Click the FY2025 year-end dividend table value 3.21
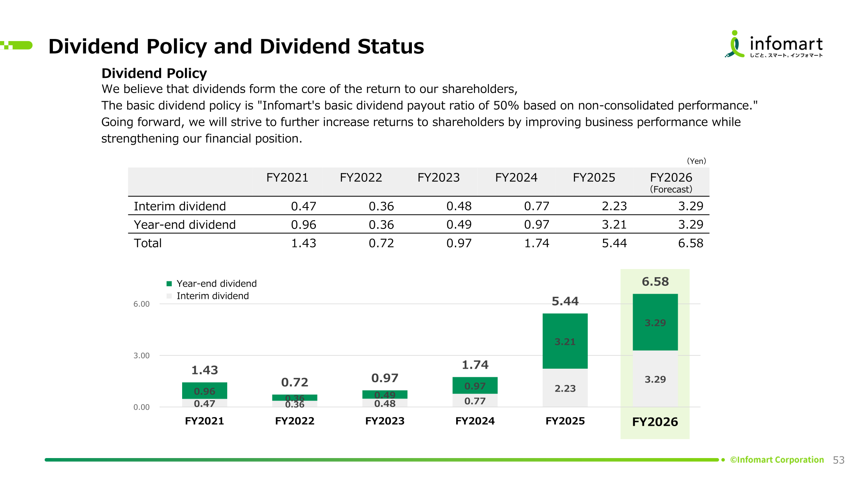 (x=614, y=225)
